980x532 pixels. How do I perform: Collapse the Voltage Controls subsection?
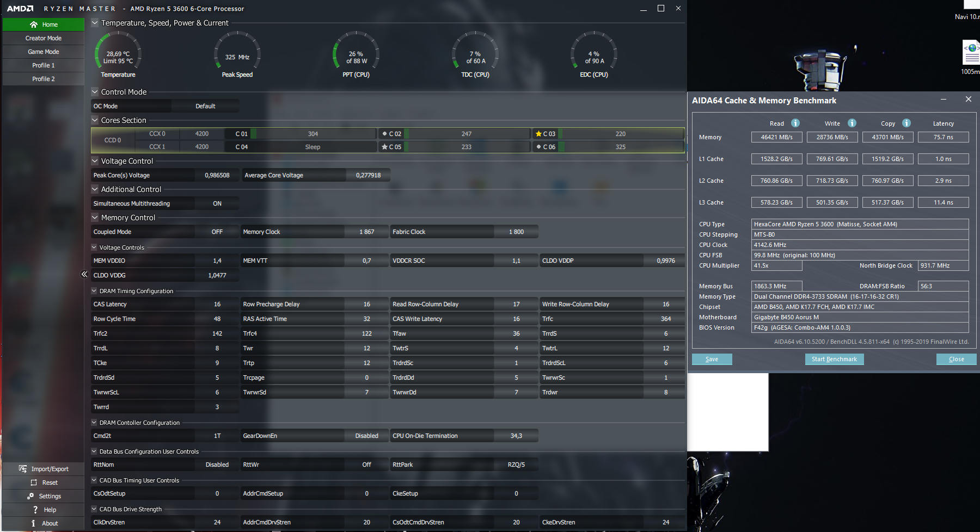[94, 248]
